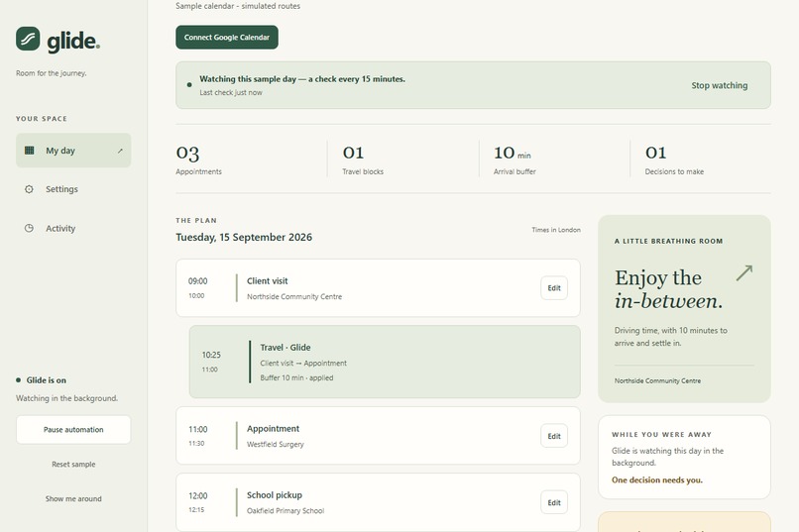Image resolution: width=799 pixels, height=532 pixels.
Task: Click 'Northside Community Centre' under Client visit
Action: [x=294, y=297]
